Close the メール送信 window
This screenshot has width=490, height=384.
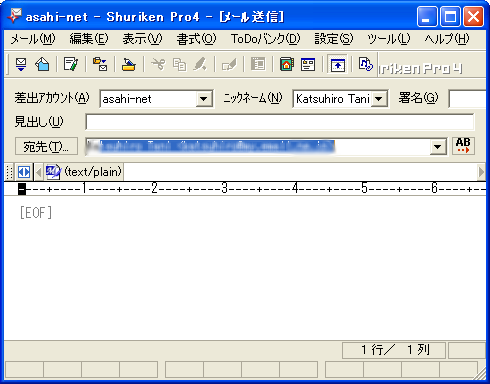(x=473, y=16)
